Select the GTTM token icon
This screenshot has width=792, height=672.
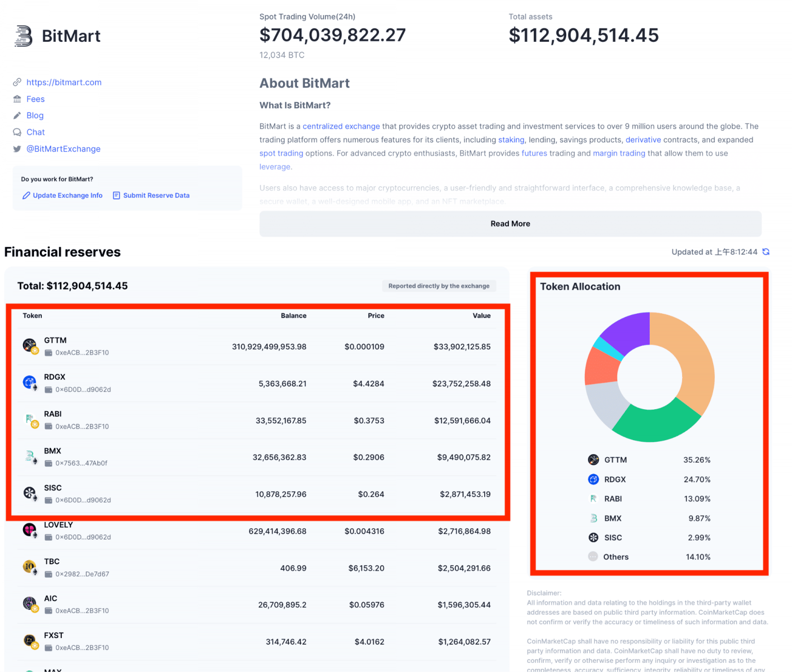(x=29, y=344)
